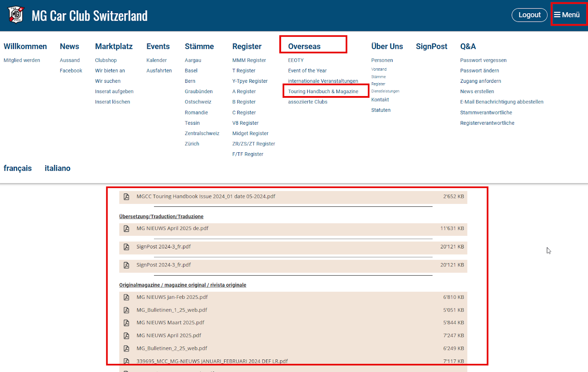The height and width of the screenshot is (372, 588).
Task: Download MG_Bulletinen_2_25_web.pdf file
Action: point(172,348)
